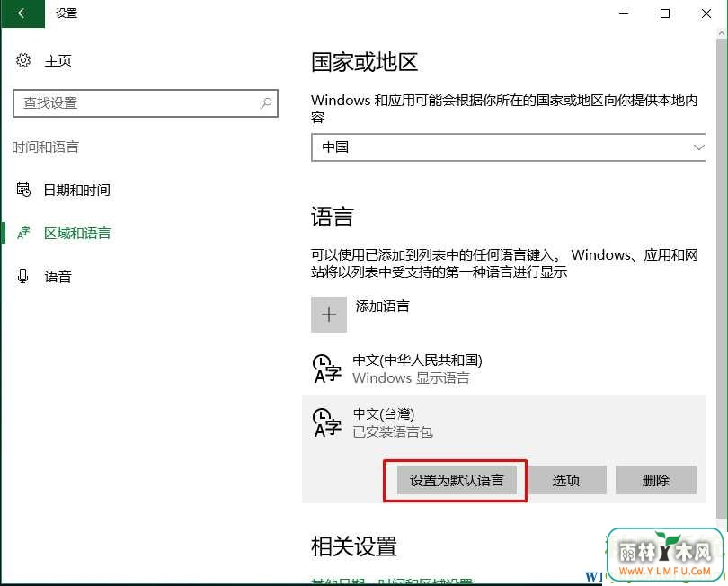This screenshot has width=728, height=586.
Task: Click the search magnifier icon
Action: point(266,102)
